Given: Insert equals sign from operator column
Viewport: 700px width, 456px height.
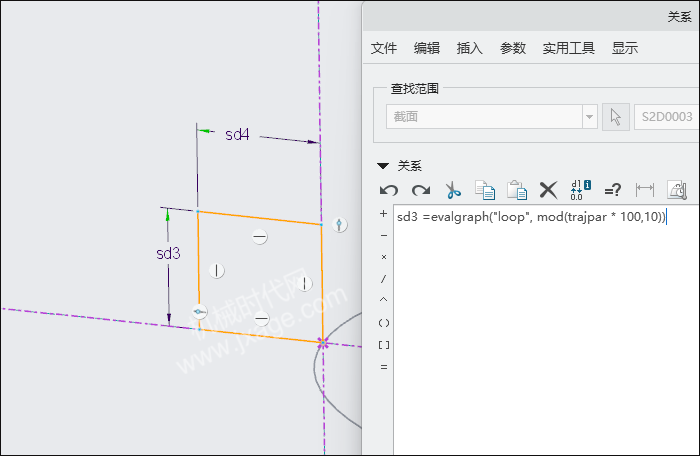Looking at the screenshot, I should point(383,367).
